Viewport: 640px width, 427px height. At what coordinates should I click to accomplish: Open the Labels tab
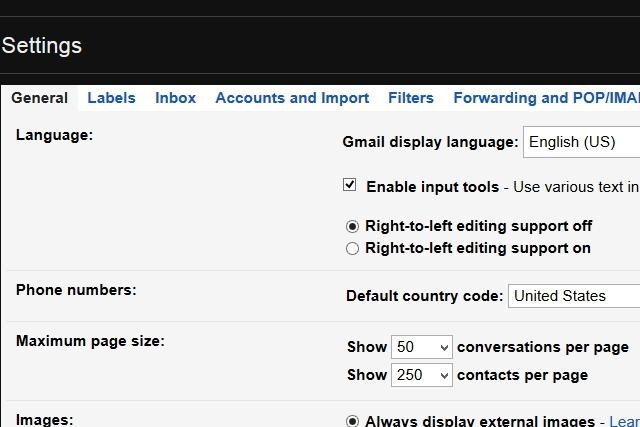111,98
